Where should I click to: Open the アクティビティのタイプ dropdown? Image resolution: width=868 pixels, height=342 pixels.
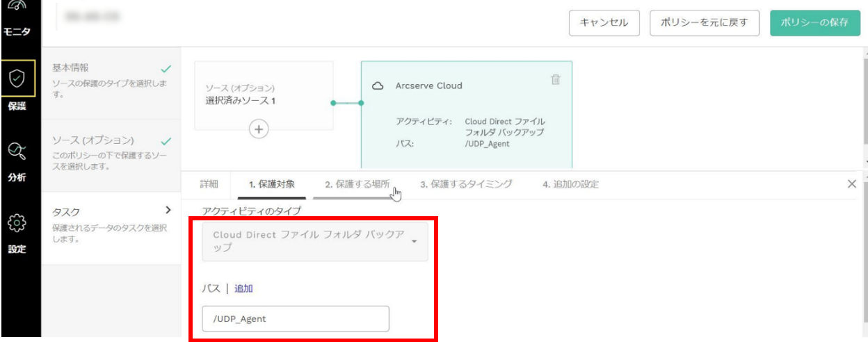(x=315, y=241)
